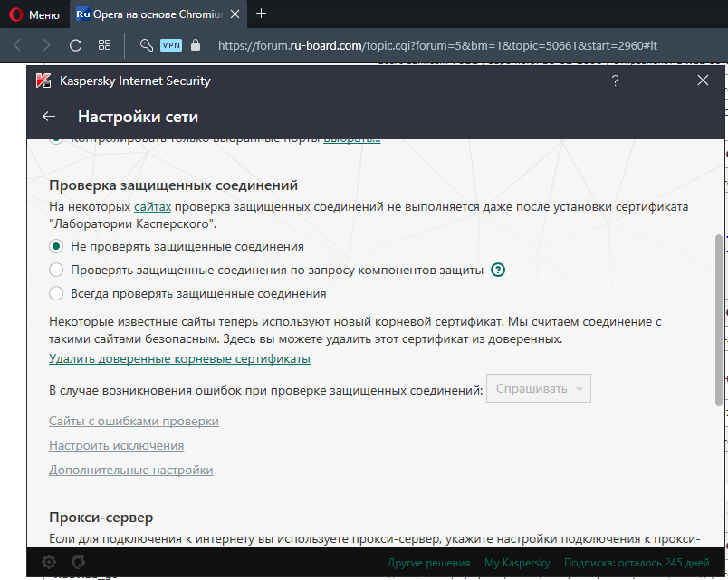Image resolution: width=728 pixels, height=580 pixels.
Task: Open Дополнительные настройки link
Action: 131,470
